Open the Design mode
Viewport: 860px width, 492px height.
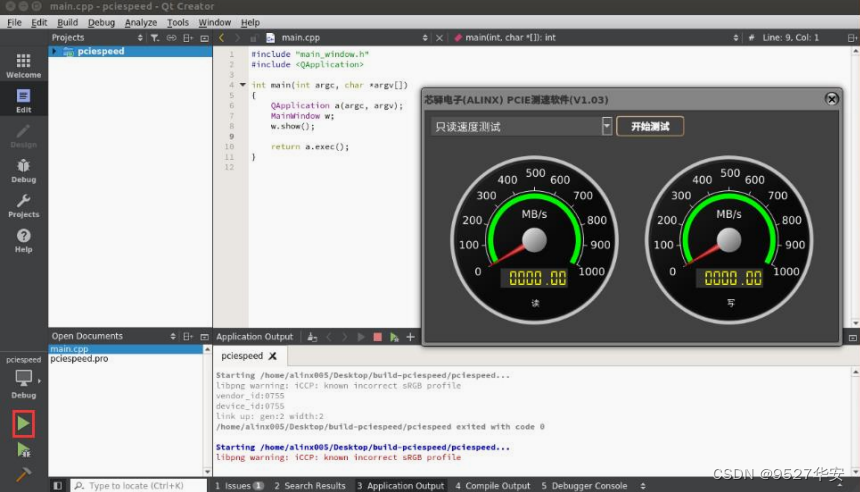[23, 136]
